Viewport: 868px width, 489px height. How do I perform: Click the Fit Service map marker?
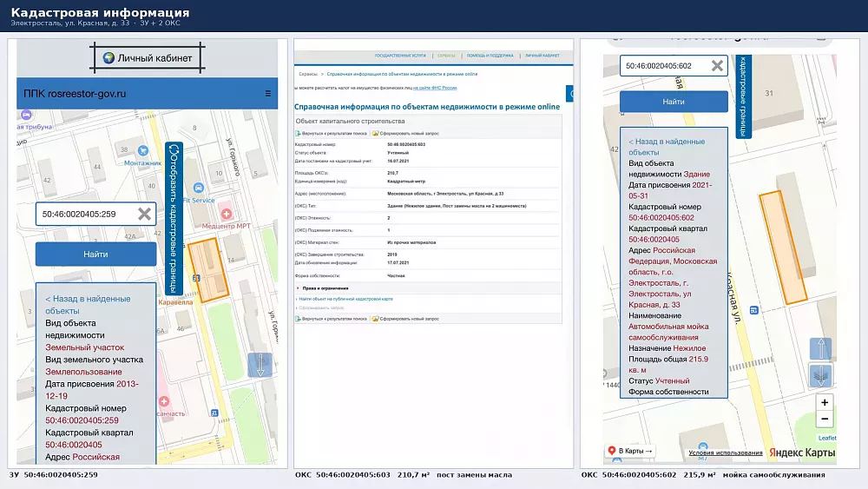tap(198, 188)
